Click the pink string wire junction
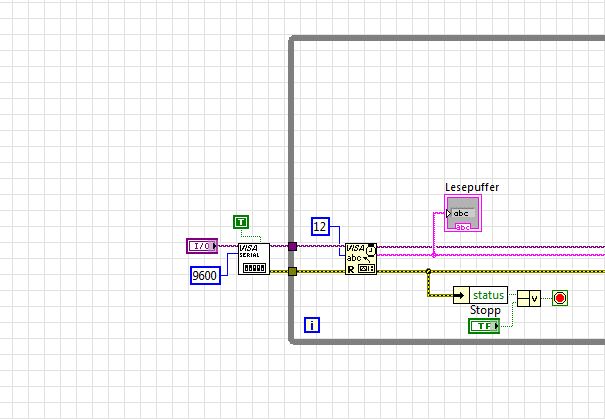 [x=434, y=255]
